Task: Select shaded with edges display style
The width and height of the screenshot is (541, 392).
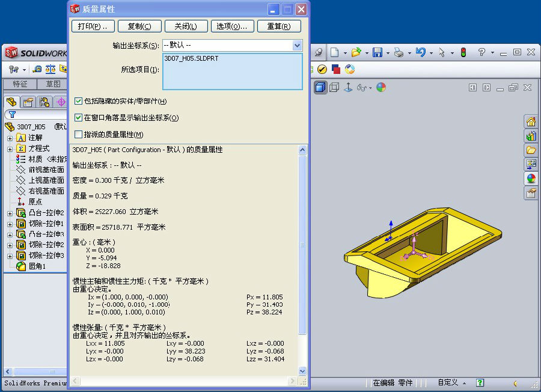Action: (321, 87)
